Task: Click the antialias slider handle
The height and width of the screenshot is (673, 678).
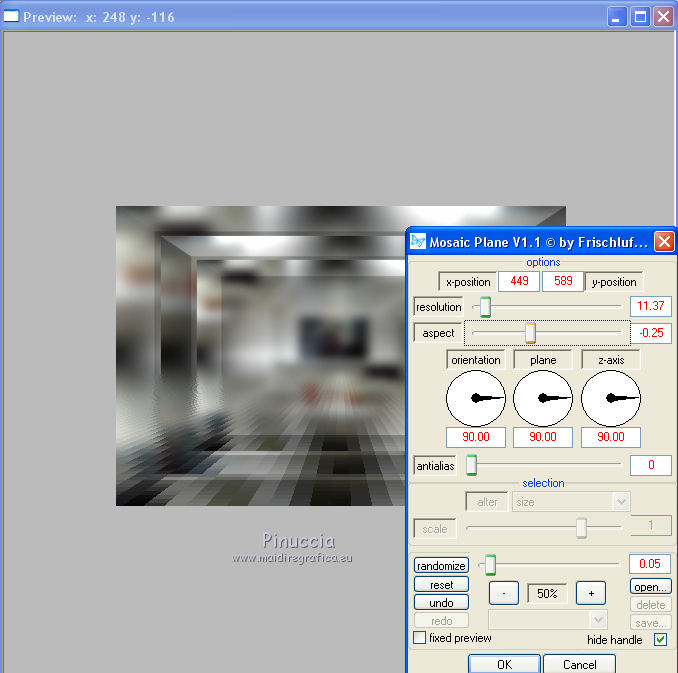Action: (x=471, y=465)
